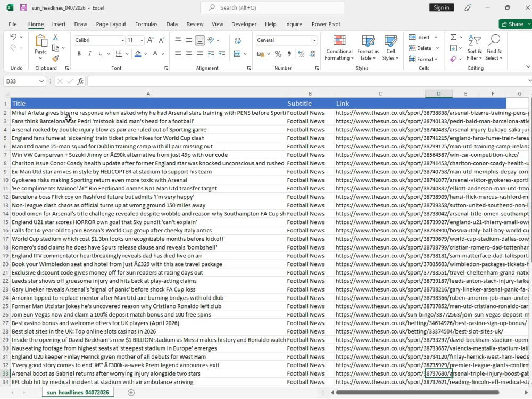Image resolution: width=532 pixels, height=399 pixels.
Task: Toggle Align Left horizontal alignment
Action: (x=178, y=54)
